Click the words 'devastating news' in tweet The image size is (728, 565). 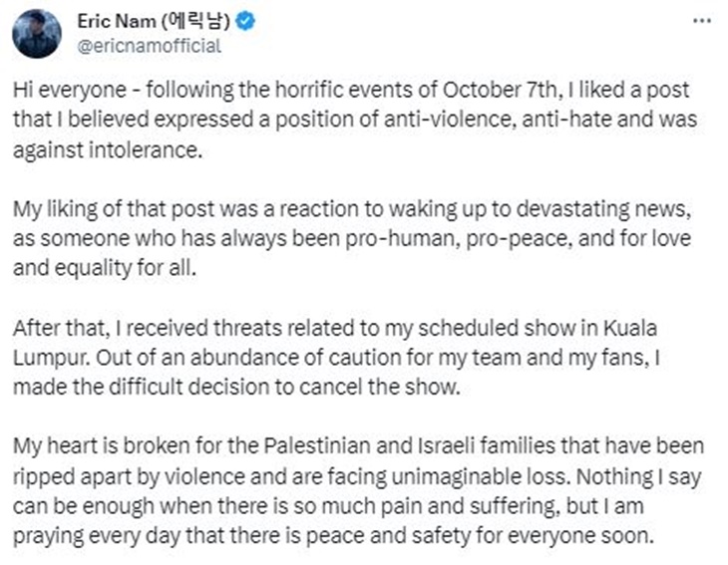click(601, 208)
